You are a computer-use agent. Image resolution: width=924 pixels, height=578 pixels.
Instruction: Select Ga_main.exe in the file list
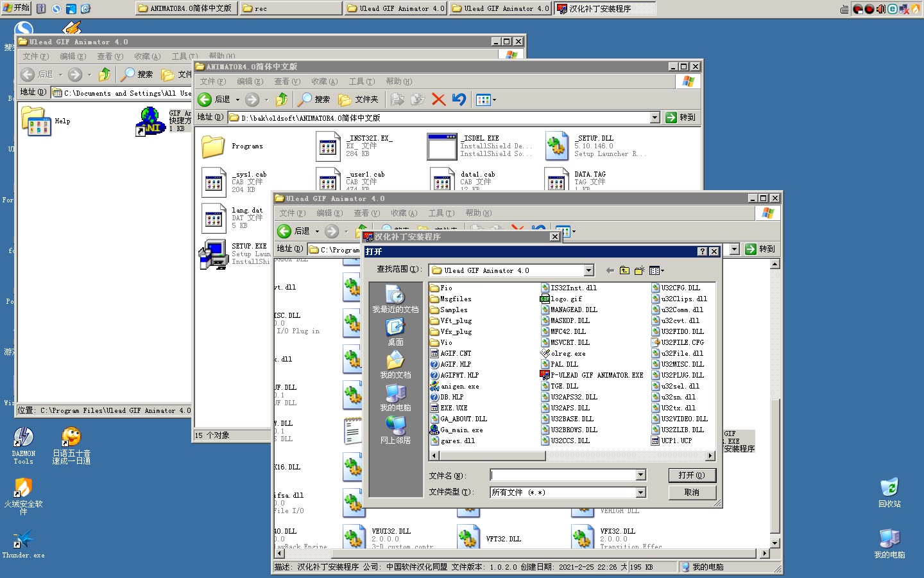[x=456, y=430]
